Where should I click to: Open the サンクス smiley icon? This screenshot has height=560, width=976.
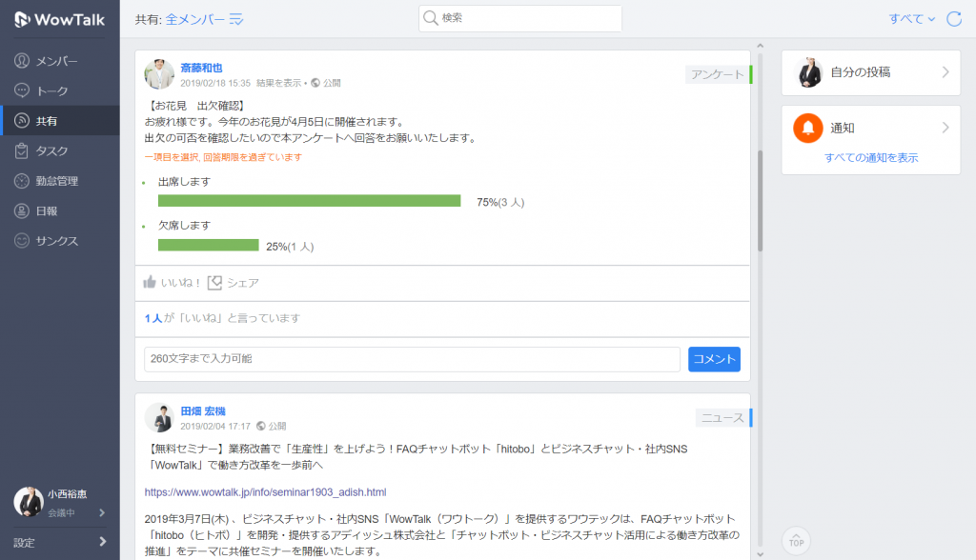point(22,241)
